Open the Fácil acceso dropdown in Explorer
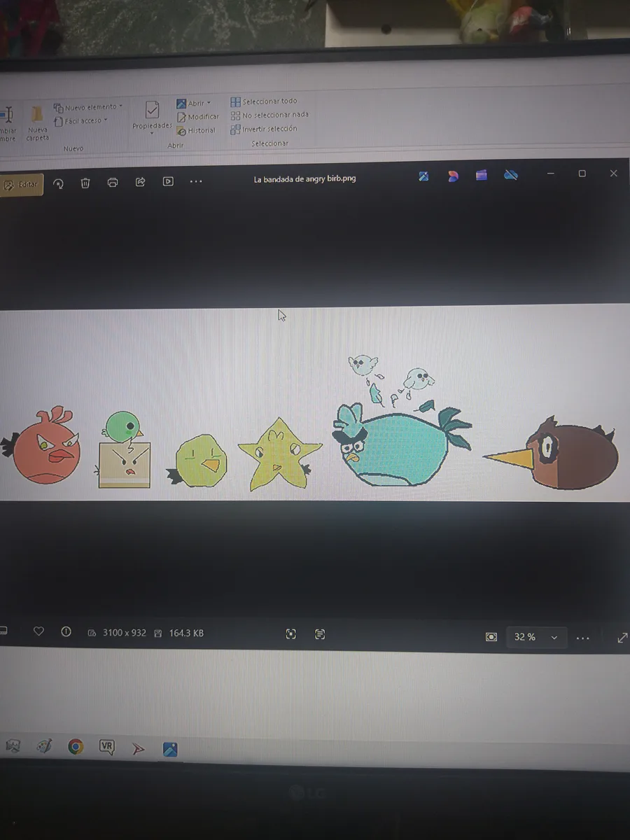 [x=81, y=121]
